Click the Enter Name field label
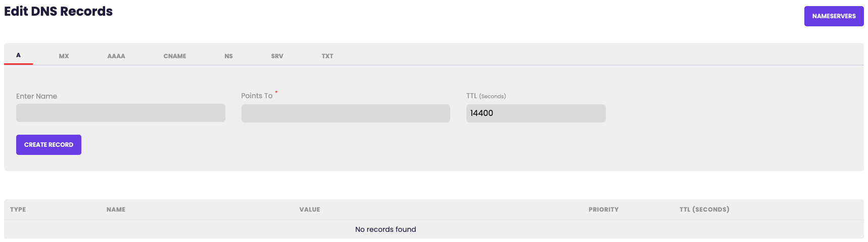 tap(36, 96)
